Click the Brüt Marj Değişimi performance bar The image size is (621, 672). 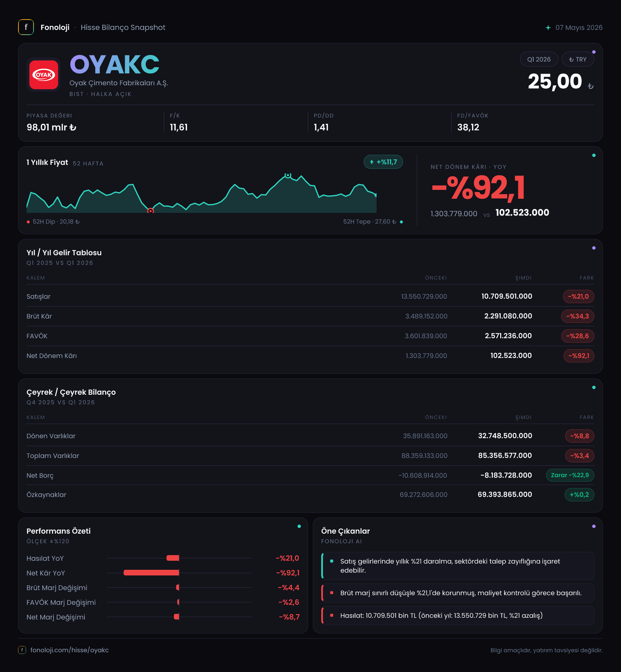pos(178,588)
